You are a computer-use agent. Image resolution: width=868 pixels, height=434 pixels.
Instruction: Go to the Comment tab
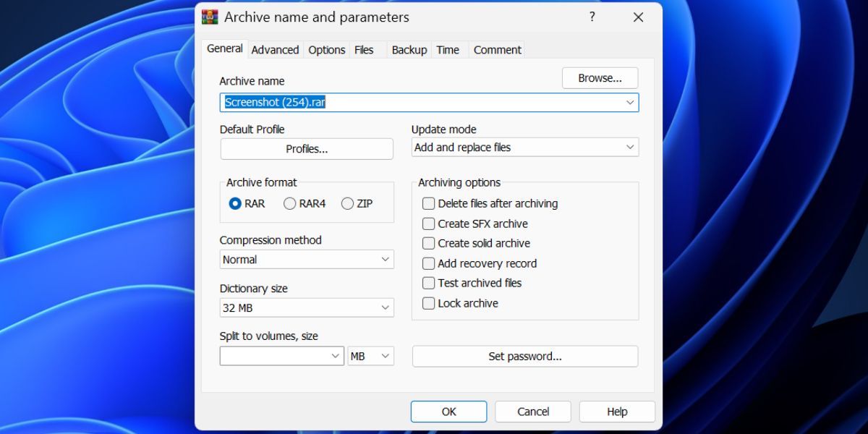pos(497,50)
